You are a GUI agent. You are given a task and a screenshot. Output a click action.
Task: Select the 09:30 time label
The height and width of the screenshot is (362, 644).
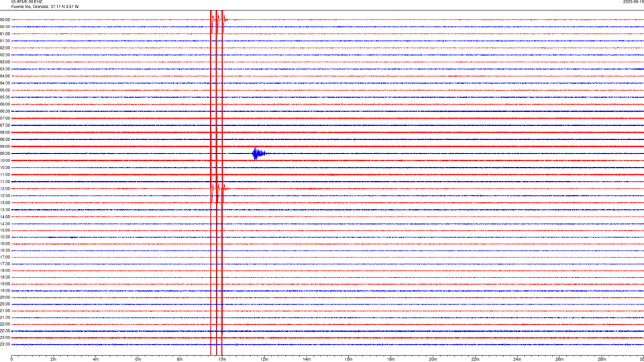pyautogui.click(x=5, y=154)
